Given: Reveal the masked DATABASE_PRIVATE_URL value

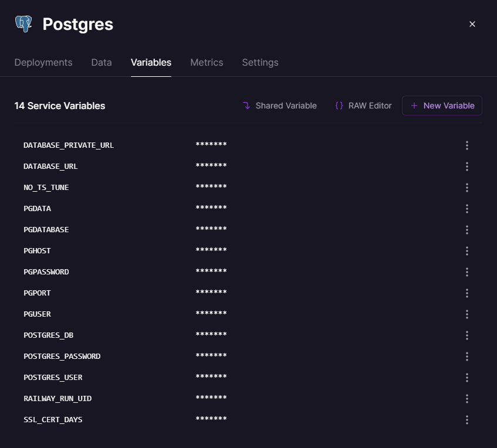Looking at the screenshot, I should (211, 145).
